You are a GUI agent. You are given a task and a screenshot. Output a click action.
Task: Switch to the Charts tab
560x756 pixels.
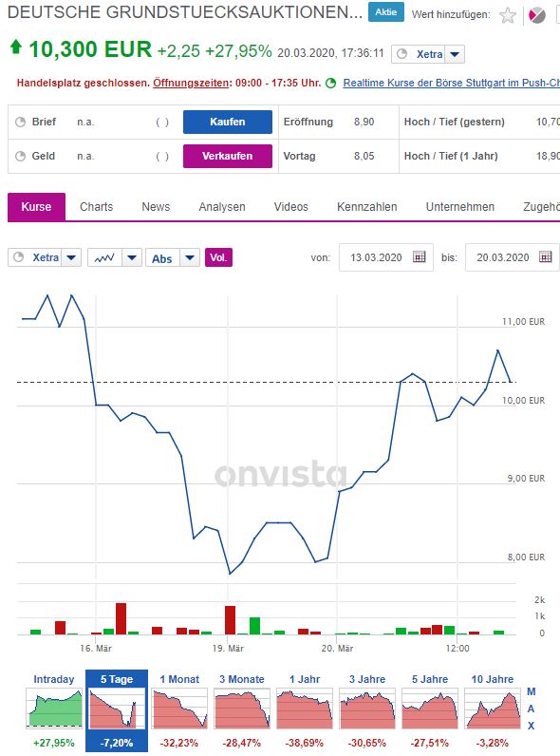[x=97, y=207]
